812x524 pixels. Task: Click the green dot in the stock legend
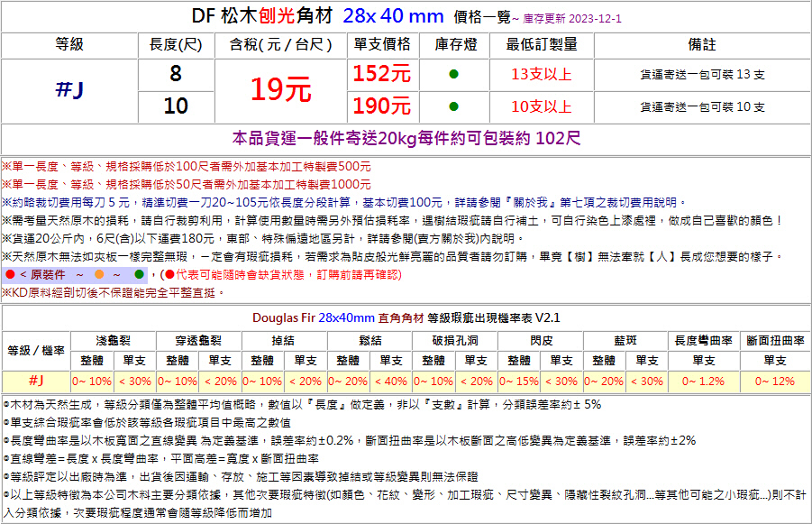[x=139, y=275]
